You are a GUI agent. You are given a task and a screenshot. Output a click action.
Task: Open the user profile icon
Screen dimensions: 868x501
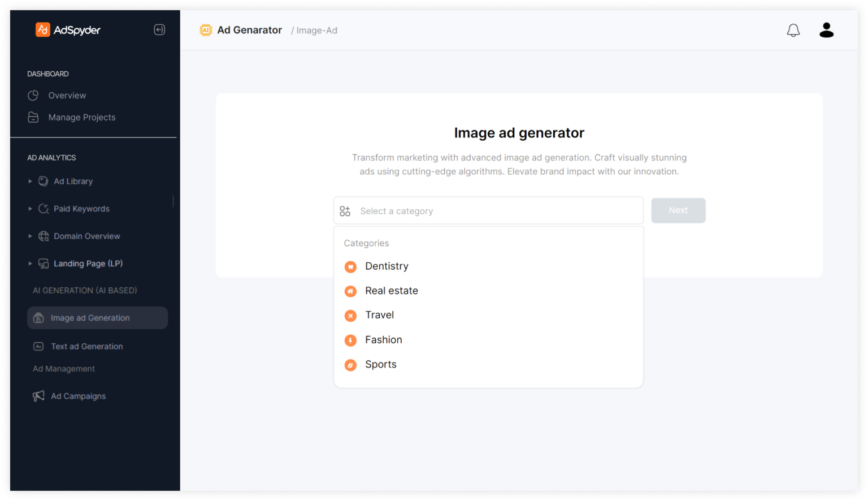point(826,30)
